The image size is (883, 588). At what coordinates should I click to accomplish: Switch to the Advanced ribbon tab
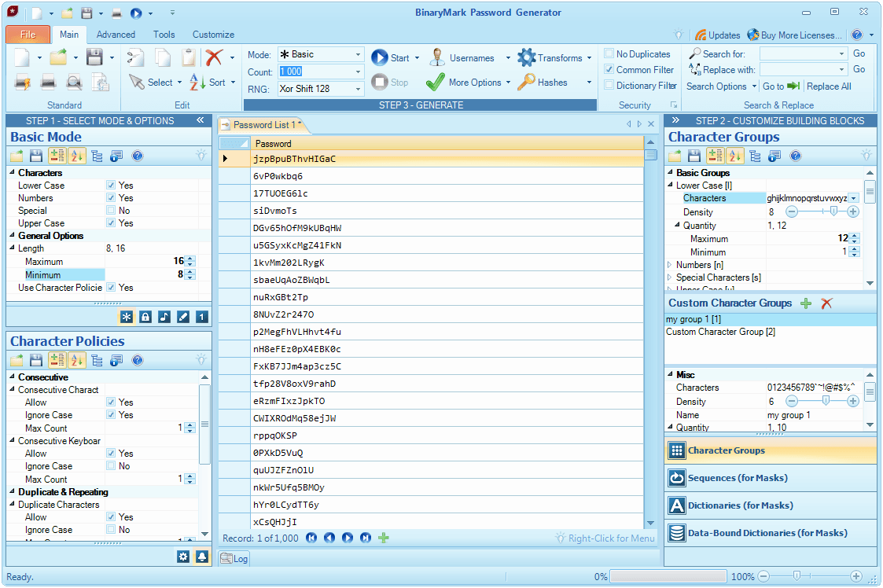(116, 35)
